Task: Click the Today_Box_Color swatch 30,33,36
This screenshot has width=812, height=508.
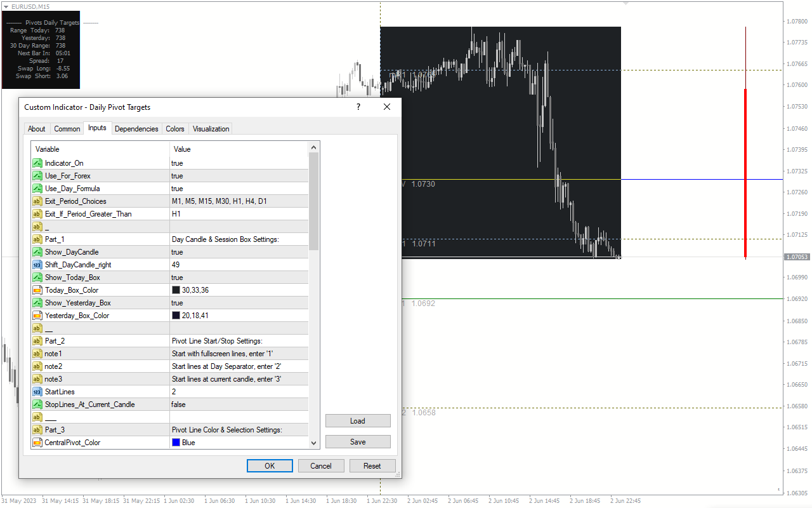Action: click(x=176, y=290)
